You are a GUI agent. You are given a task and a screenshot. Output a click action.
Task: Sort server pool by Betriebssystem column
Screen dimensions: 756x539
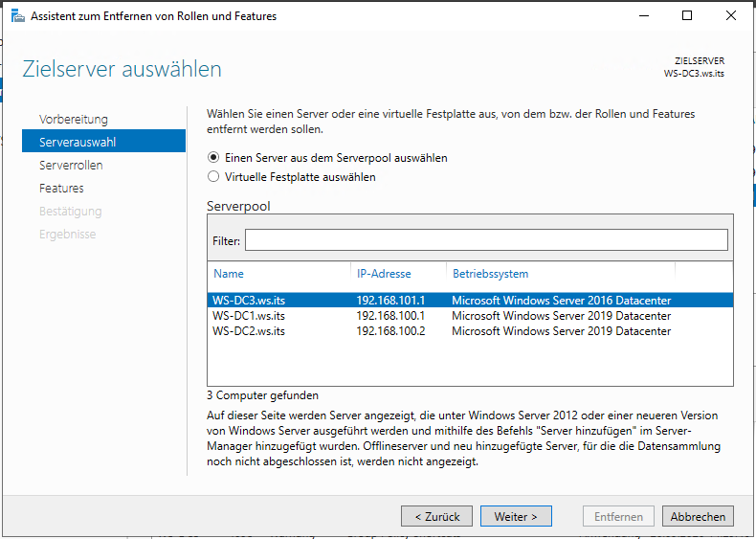pyautogui.click(x=490, y=274)
